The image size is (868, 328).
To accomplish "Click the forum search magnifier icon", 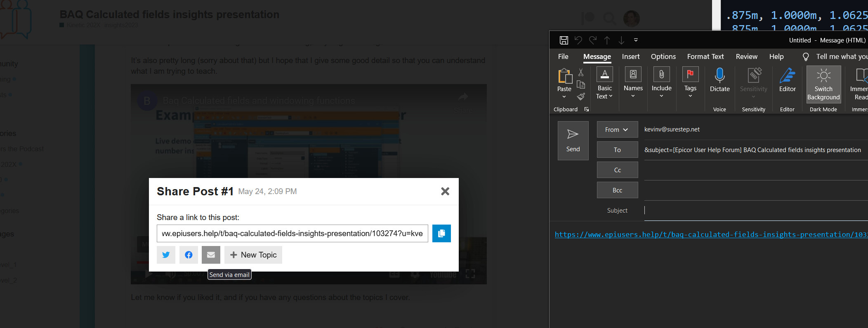I will tap(609, 18).
